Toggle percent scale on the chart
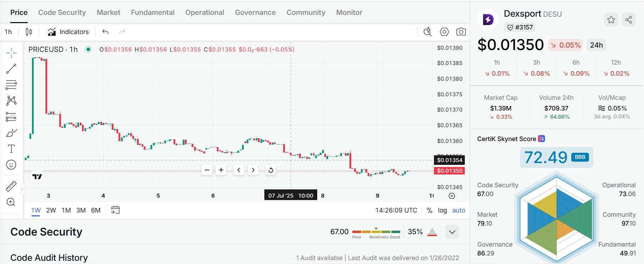 429,210
